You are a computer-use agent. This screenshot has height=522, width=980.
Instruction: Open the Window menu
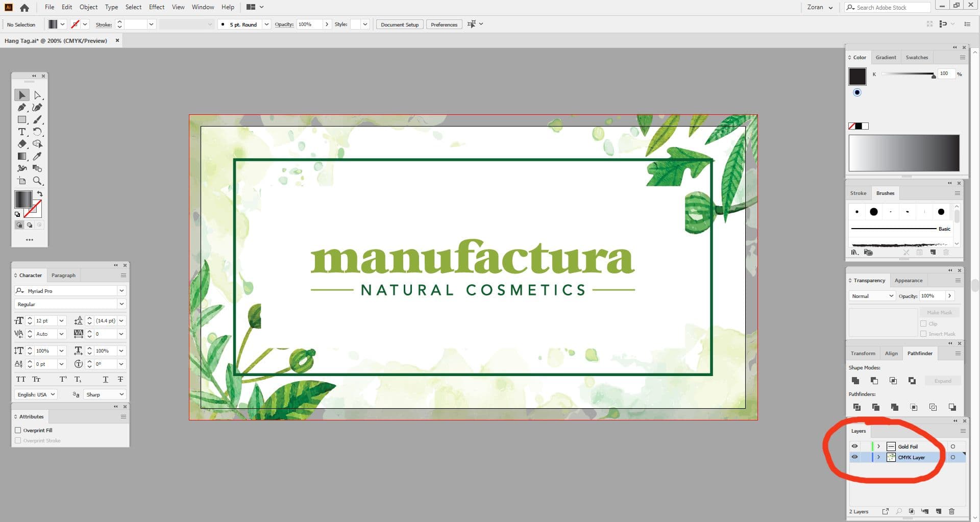(x=203, y=7)
